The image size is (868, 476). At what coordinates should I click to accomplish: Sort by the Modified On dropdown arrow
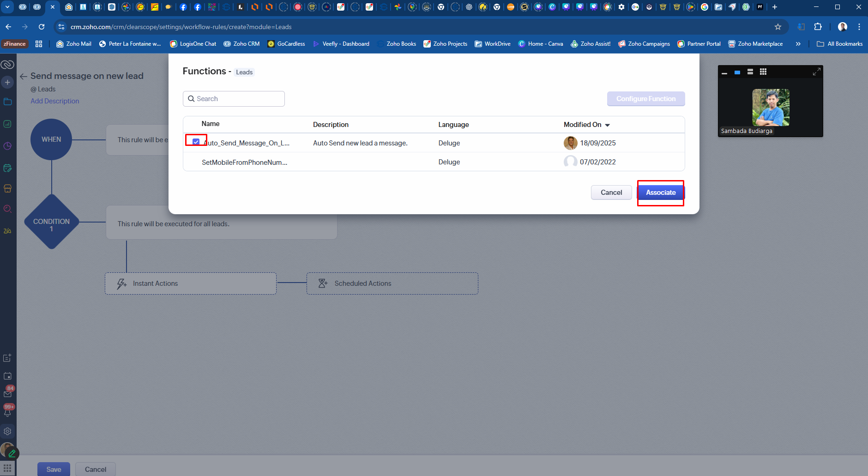608,125
